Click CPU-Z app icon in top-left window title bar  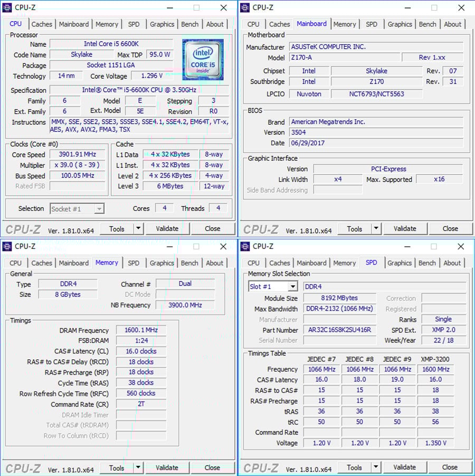pos(7,7)
